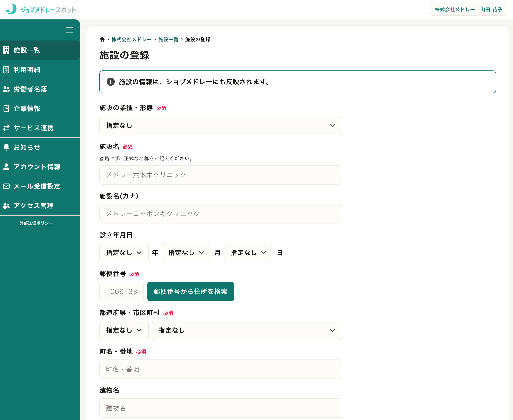Open お知らせ in the sidebar
Screen dimensions: 513x420
tap(40, 147)
